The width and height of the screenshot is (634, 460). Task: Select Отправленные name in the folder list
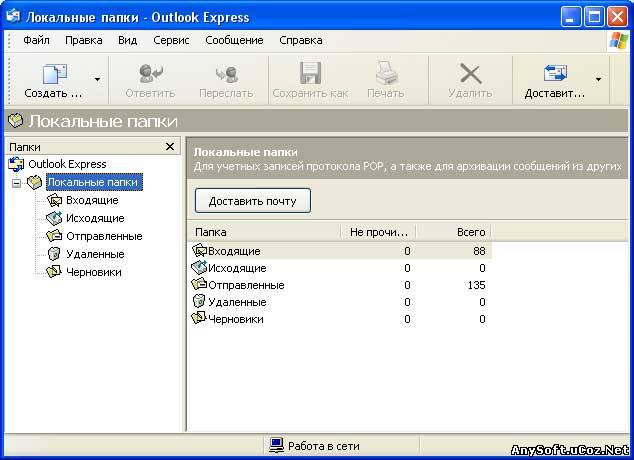point(246,285)
